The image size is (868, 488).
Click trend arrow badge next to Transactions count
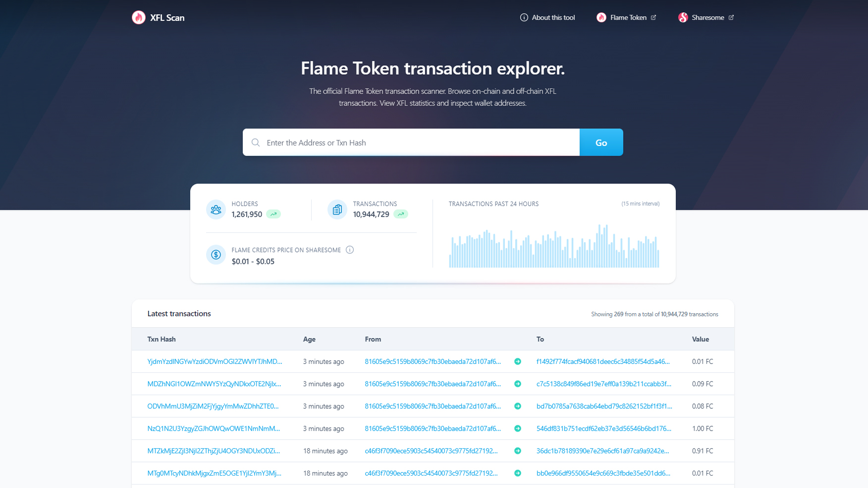tap(401, 214)
